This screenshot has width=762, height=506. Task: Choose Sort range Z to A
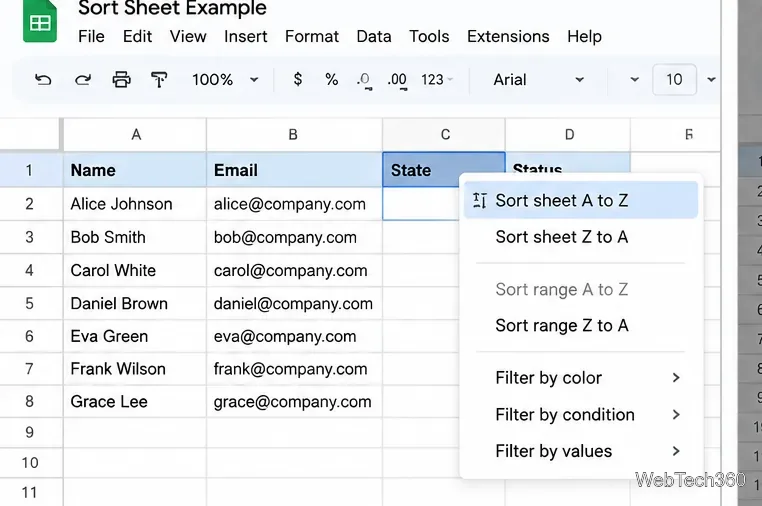[581, 325]
